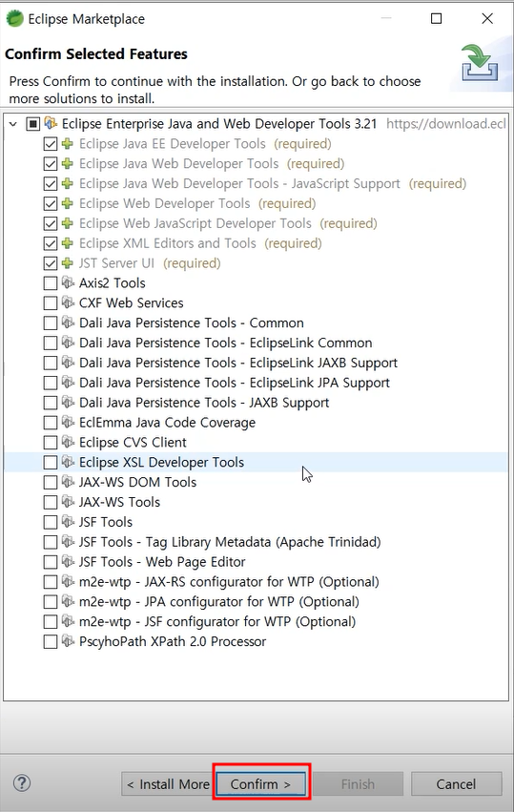Click the Eclipse Marketplace title bar icon
The width and height of the screenshot is (514, 812).
pos(15,19)
